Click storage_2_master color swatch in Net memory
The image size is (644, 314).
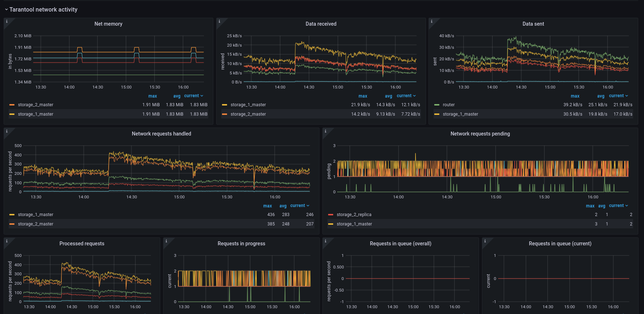pos(12,105)
